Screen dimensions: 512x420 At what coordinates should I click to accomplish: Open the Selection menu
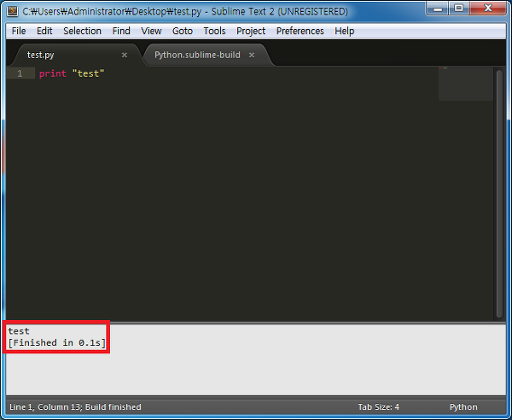pos(82,31)
